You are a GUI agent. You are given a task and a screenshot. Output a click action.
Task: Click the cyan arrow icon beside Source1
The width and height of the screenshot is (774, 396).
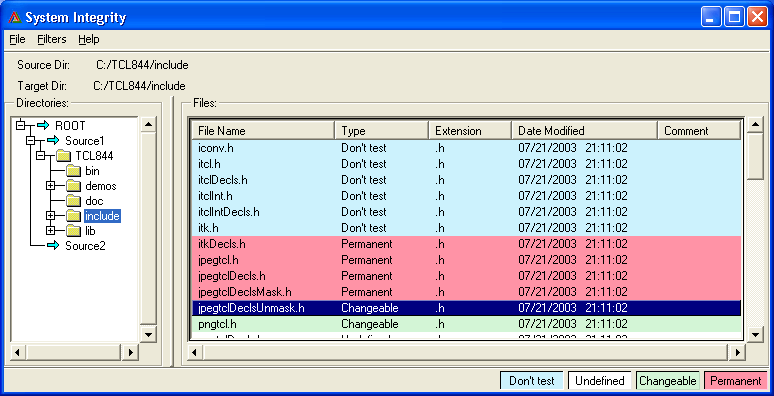(53, 141)
